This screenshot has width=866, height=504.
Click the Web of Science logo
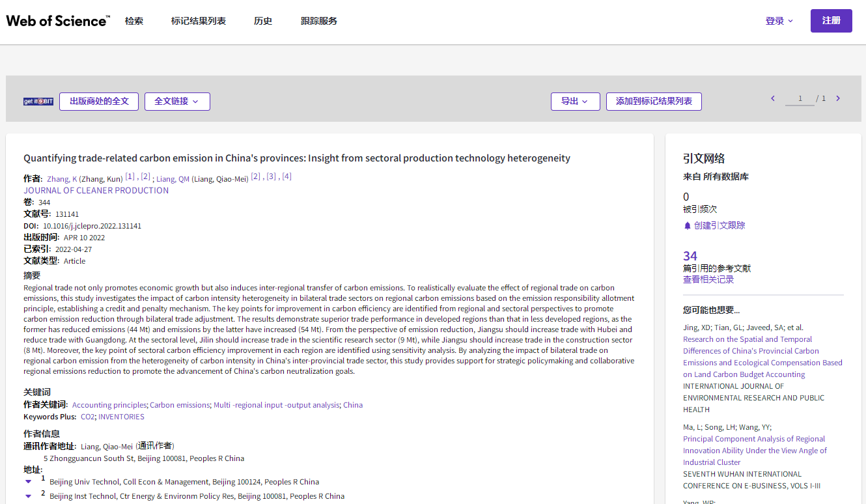[x=58, y=21]
